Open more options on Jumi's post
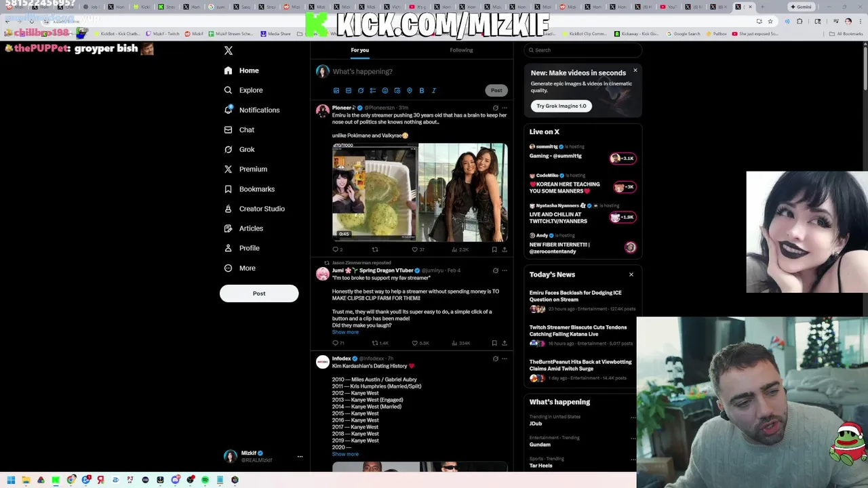Image resolution: width=868 pixels, height=488 pixels. pyautogui.click(x=504, y=270)
